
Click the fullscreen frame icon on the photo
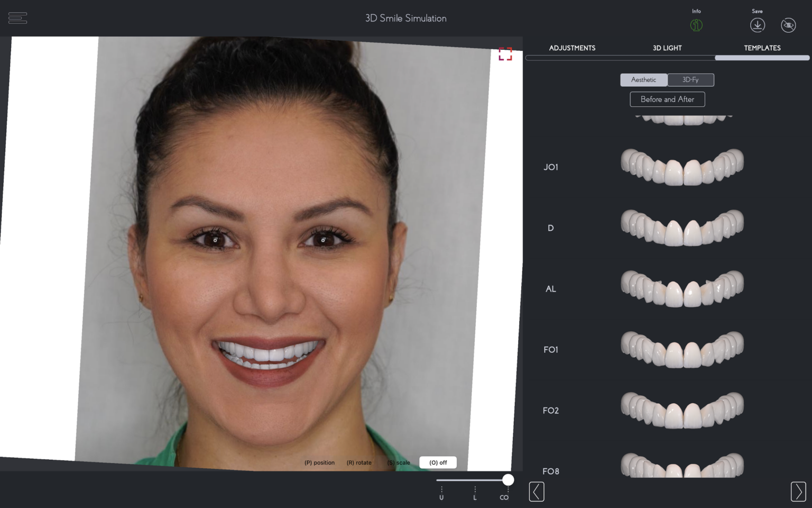[x=505, y=53]
